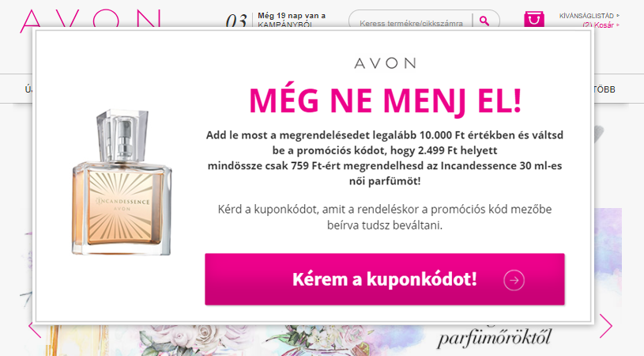Screen dimensions: 644x356
Task: Open the KÍVÁNSÁGLISTÁD wishlist link
Action: click(586, 16)
